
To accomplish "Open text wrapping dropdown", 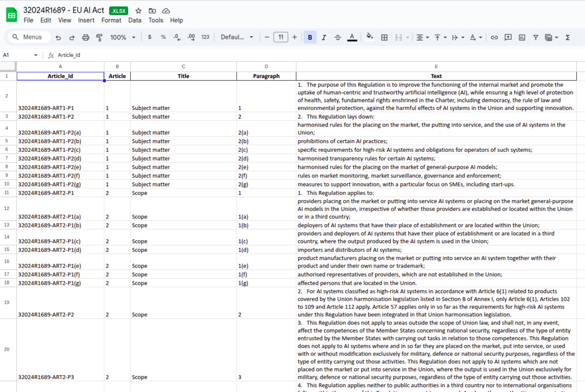I will click(458, 37).
